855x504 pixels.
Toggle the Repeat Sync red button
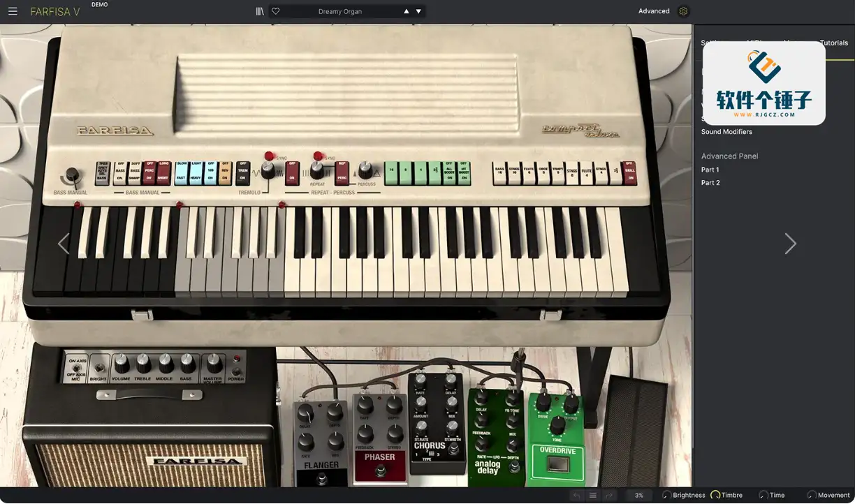(319, 156)
